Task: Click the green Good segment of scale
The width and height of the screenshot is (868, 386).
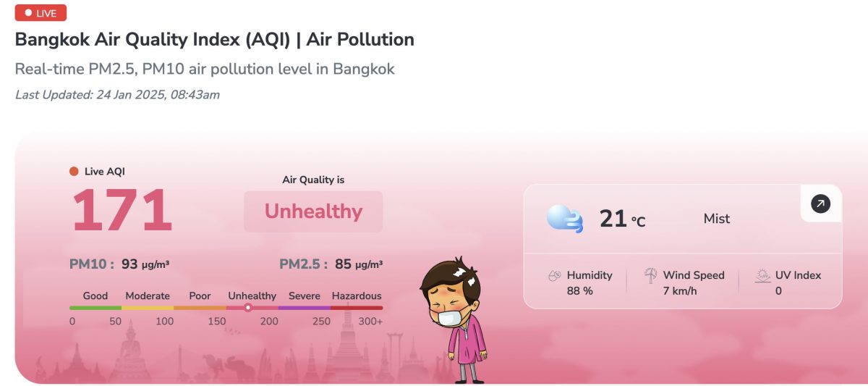Action: [x=95, y=308]
